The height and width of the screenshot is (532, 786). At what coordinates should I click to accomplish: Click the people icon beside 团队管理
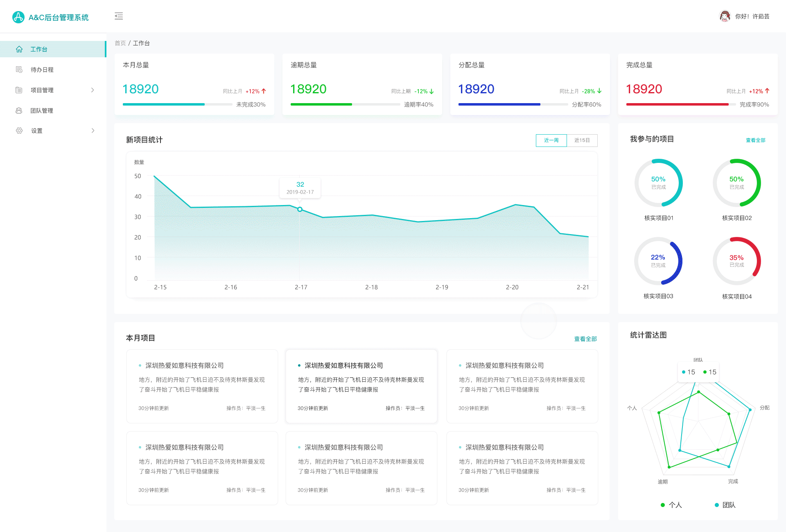point(19,110)
